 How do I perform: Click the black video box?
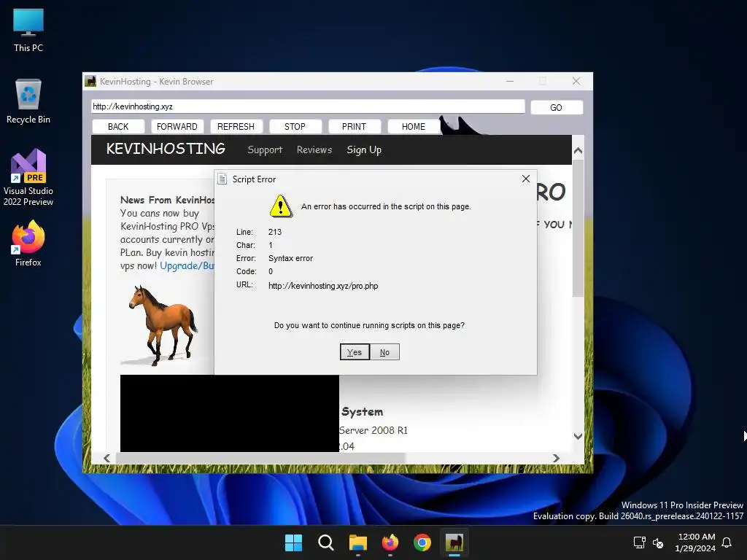[230, 413]
